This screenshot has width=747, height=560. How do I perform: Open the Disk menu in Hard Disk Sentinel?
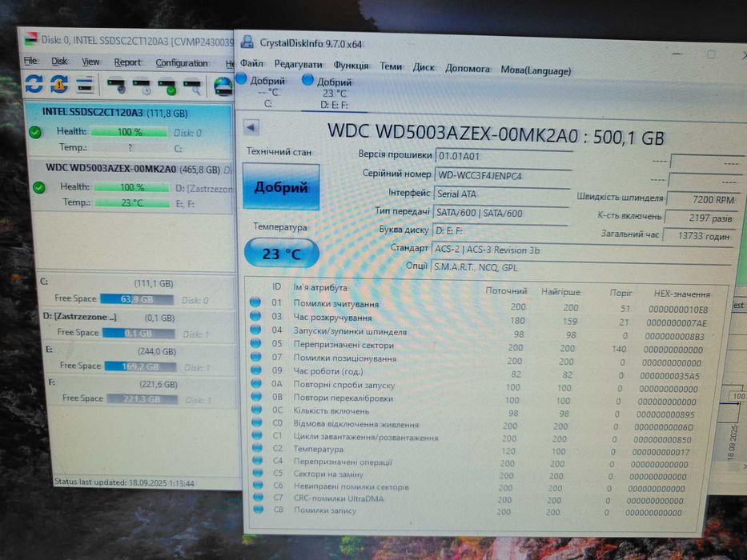pyautogui.click(x=59, y=61)
